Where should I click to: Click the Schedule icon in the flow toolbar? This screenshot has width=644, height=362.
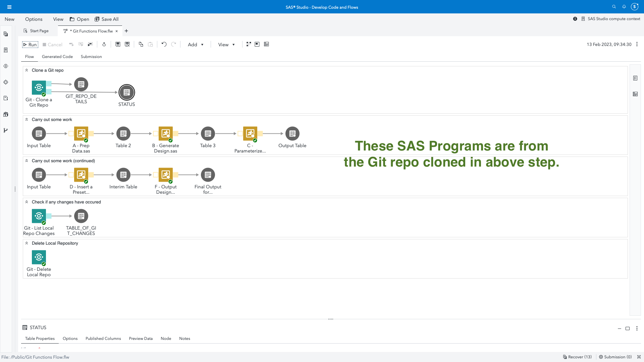click(x=104, y=44)
